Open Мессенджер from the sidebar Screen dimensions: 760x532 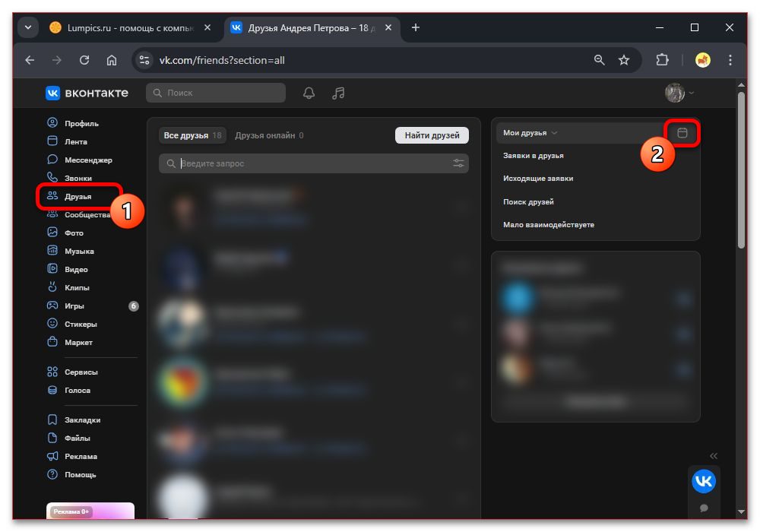click(80, 160)
